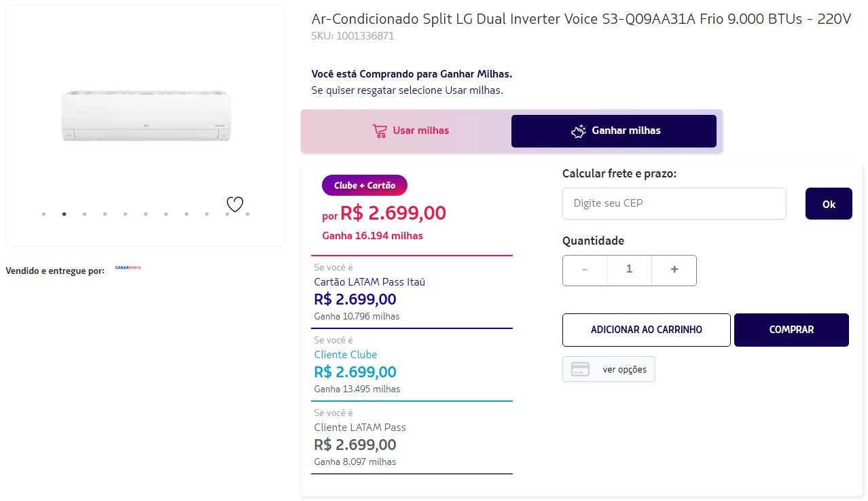This screenshot has width=868, height=501.
Task: Click the Clube + Cartão badge
Action: coord(364,186)
